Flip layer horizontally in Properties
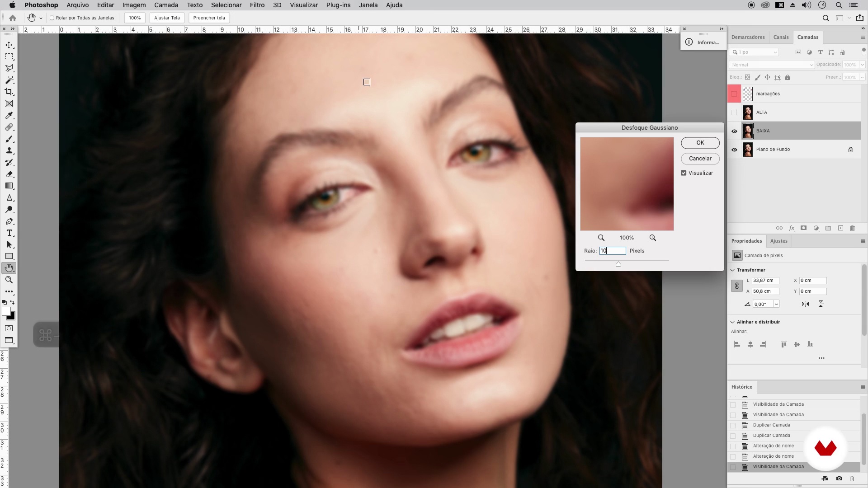The image size is (868, 488). click(x=805, y=304)
